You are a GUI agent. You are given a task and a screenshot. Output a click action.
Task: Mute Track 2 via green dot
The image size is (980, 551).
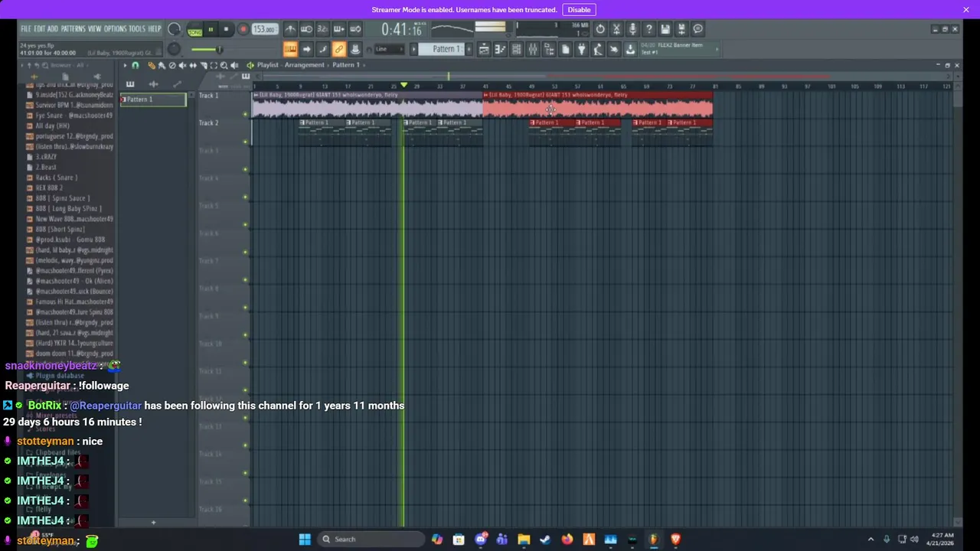(x=246, y=142)
